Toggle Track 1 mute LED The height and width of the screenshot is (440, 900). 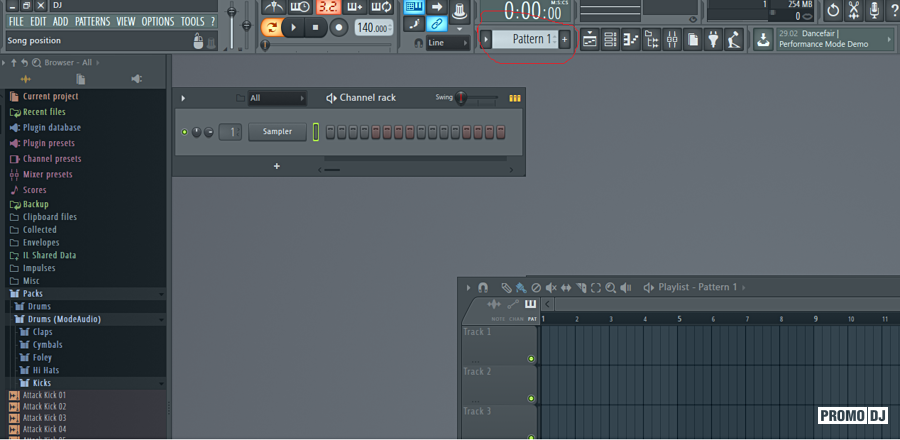click(x=531, y=358)
